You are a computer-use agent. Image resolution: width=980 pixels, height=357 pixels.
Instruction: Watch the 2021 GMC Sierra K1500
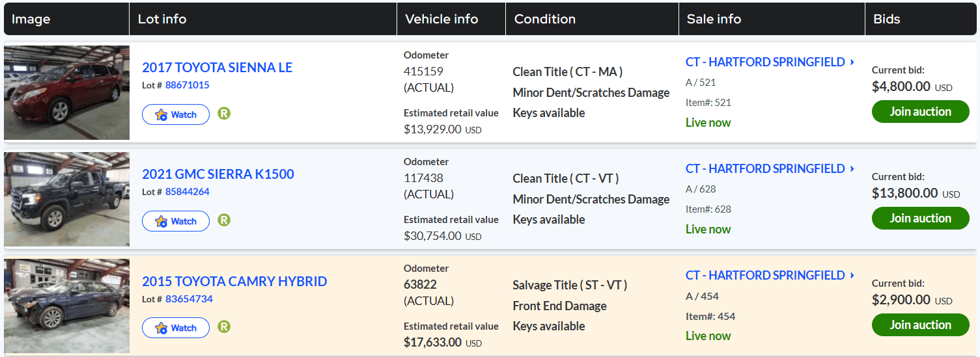pyautogui.click(x=176, y=221)
